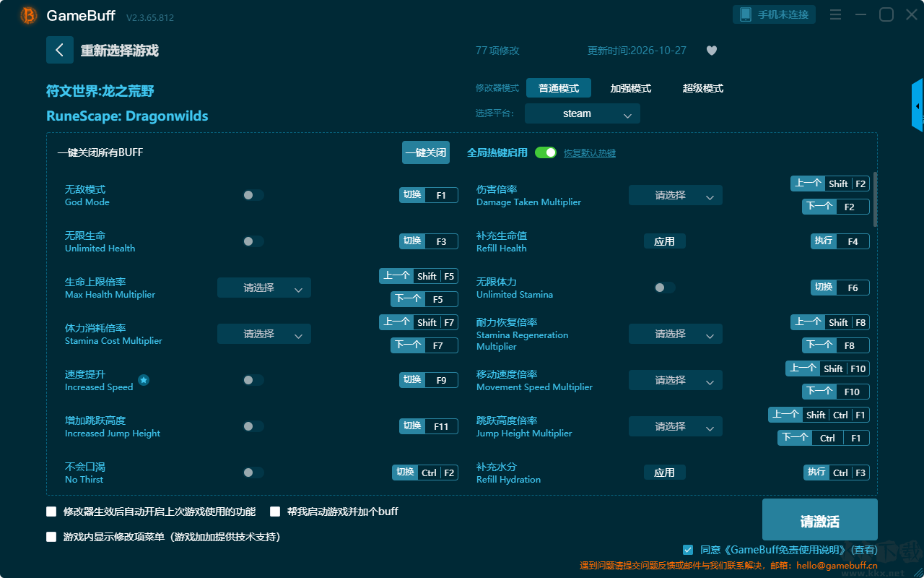Click the phone not connected button

point(775,14)
